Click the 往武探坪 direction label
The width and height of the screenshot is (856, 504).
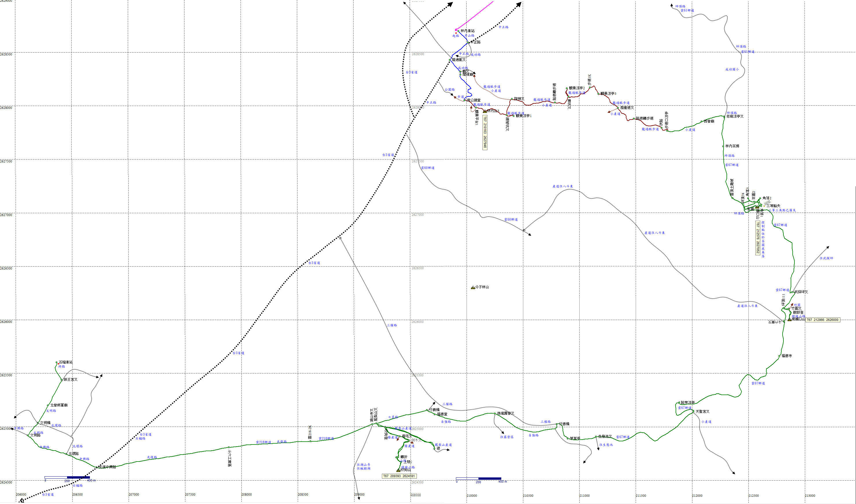826,258
